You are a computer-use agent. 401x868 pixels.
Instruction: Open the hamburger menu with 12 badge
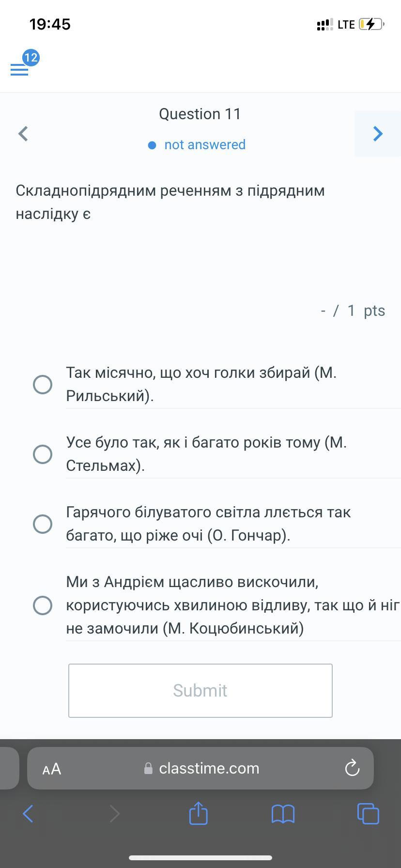click(x=19, y=70)
